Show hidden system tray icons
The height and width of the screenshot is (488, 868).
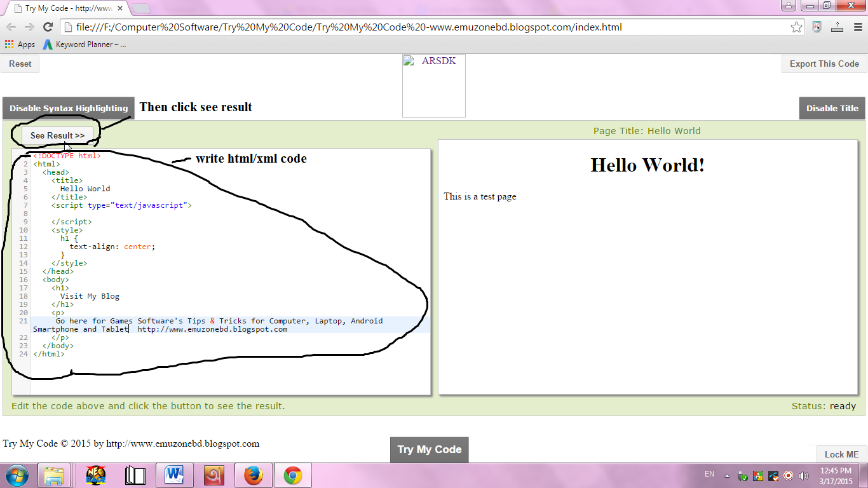(x=727, y=476)
